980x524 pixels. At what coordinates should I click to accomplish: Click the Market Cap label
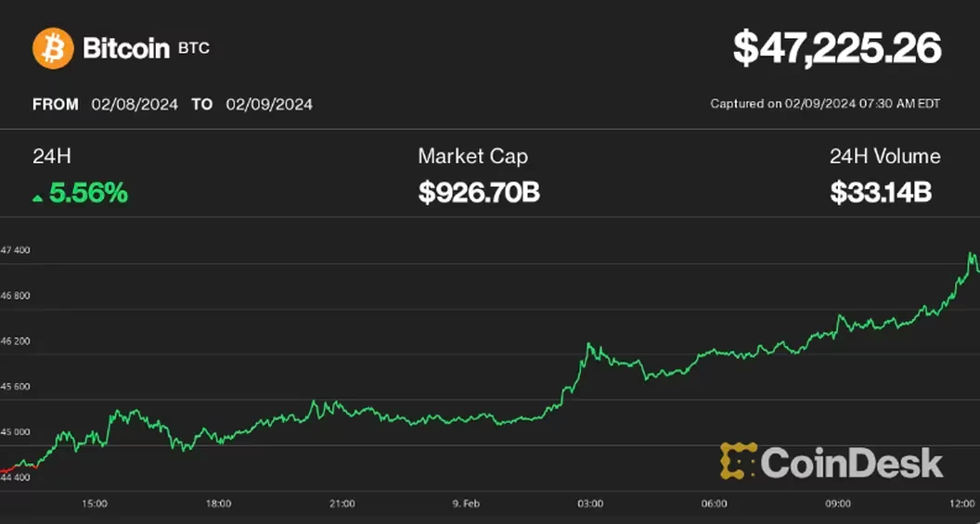coord(472,156)
